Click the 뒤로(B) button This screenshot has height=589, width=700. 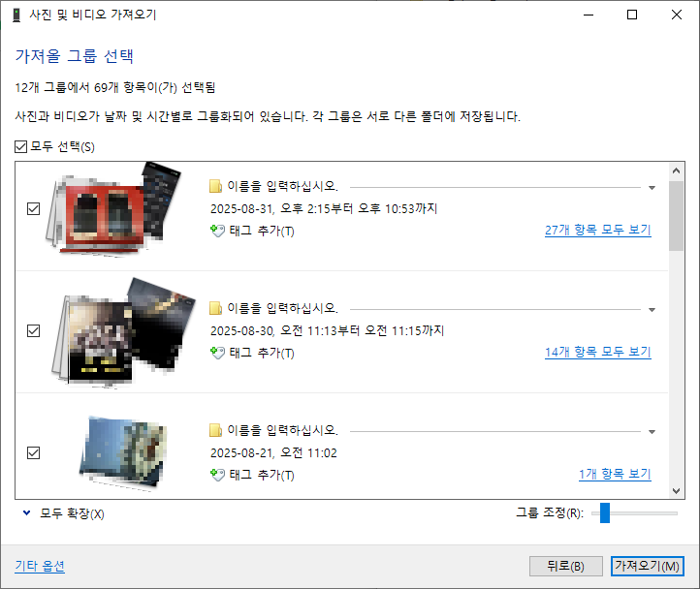point(565,567)
